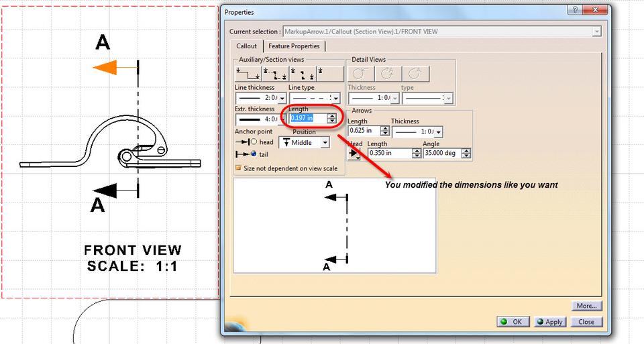This screenshot has height=344, width=644.
Task: Open the Arrows Thickness dropdown
Action: pos(438,132)
